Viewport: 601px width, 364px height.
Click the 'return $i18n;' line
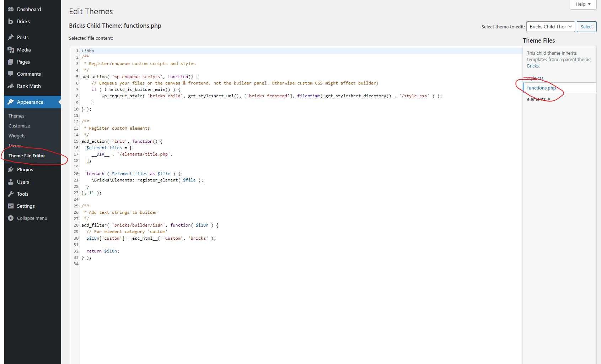click(103, 251)
